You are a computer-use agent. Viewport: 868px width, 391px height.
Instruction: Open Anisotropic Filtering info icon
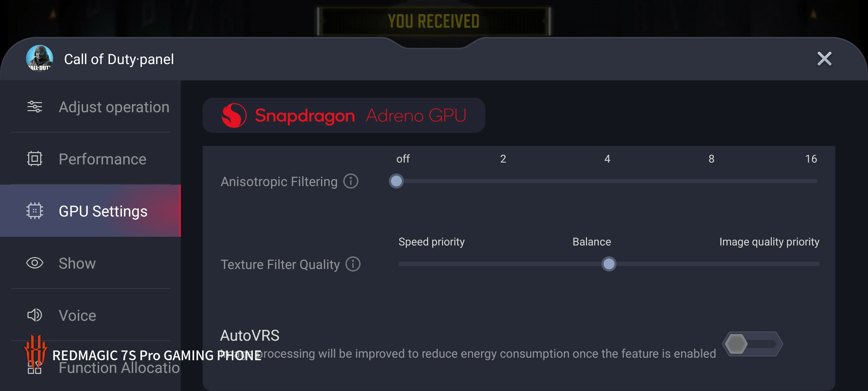(351, 181)
